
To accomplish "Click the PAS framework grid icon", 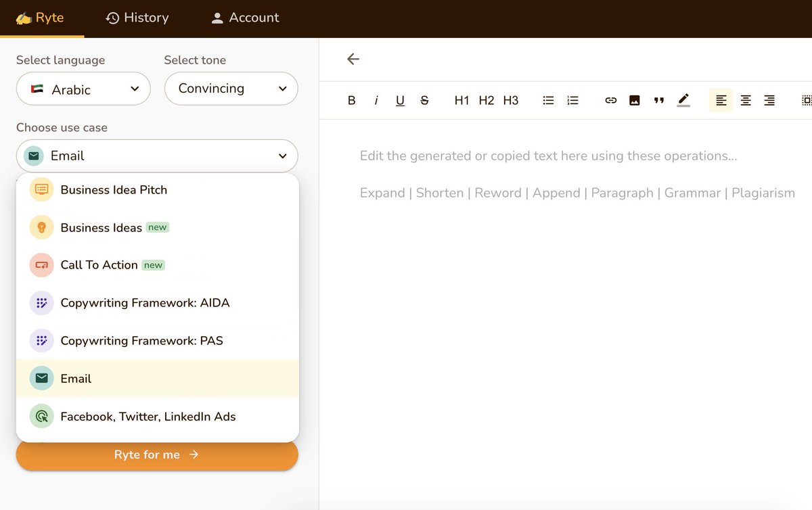I will point(41,341).
